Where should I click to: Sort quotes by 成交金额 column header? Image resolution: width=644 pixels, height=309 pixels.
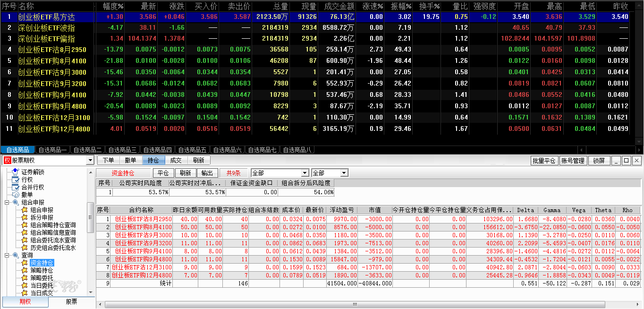[339, 7]
